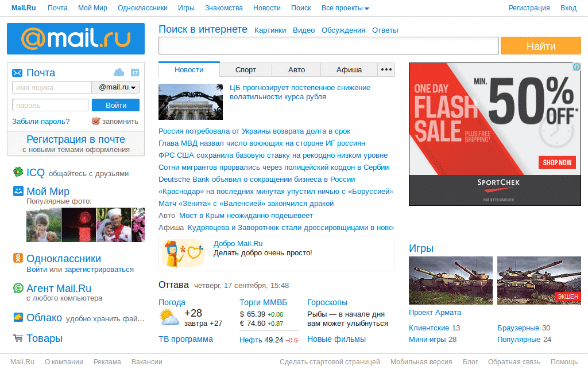Open the first popular photo of a girl
This screenshot has width=588, height=370.
pos(44,225)
